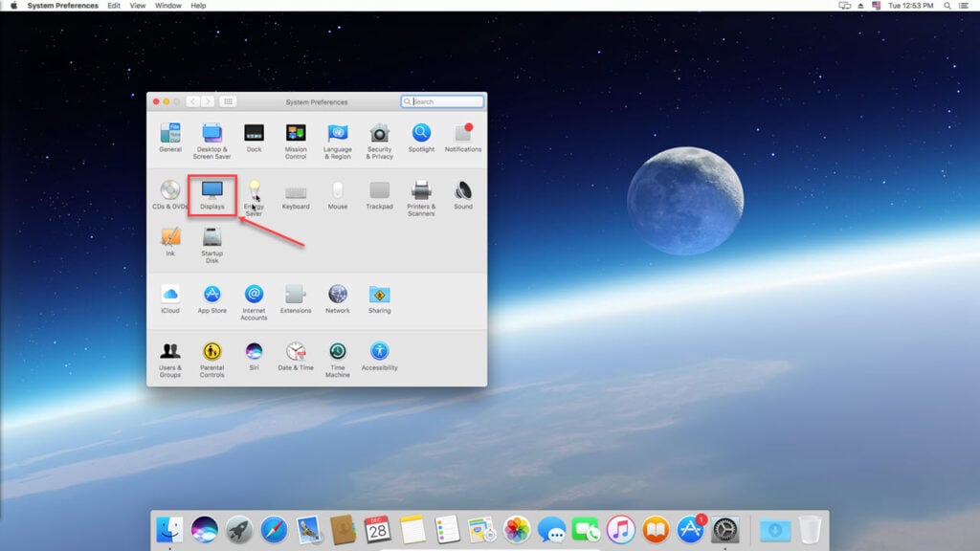
Task: Open Energy Saver preferences
Action: tap(254, 198)
